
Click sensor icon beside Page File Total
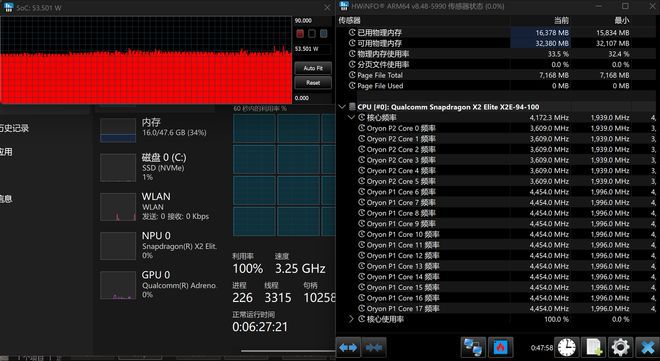coord(352,75)
